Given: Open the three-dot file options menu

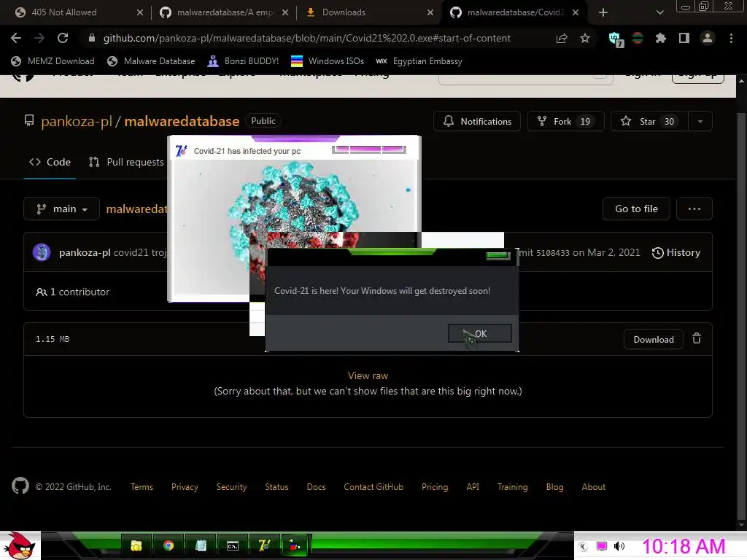Looking at the screenshot, I should [x=694, y=209].
